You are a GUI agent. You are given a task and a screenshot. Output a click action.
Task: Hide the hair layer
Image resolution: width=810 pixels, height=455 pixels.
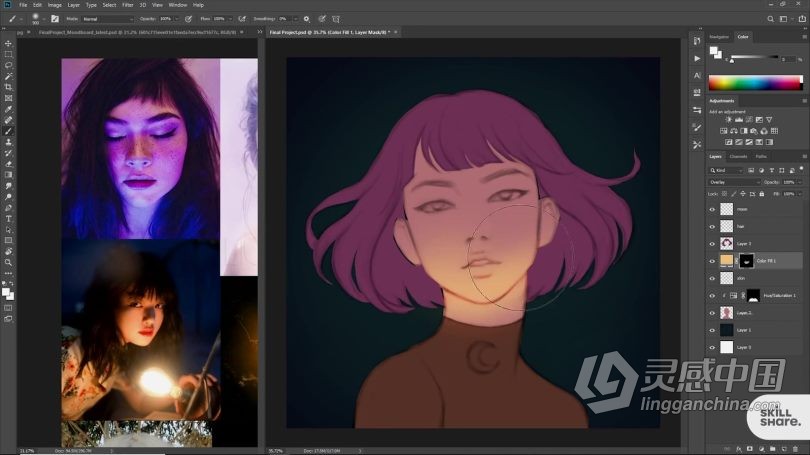[x=712, y=226]
